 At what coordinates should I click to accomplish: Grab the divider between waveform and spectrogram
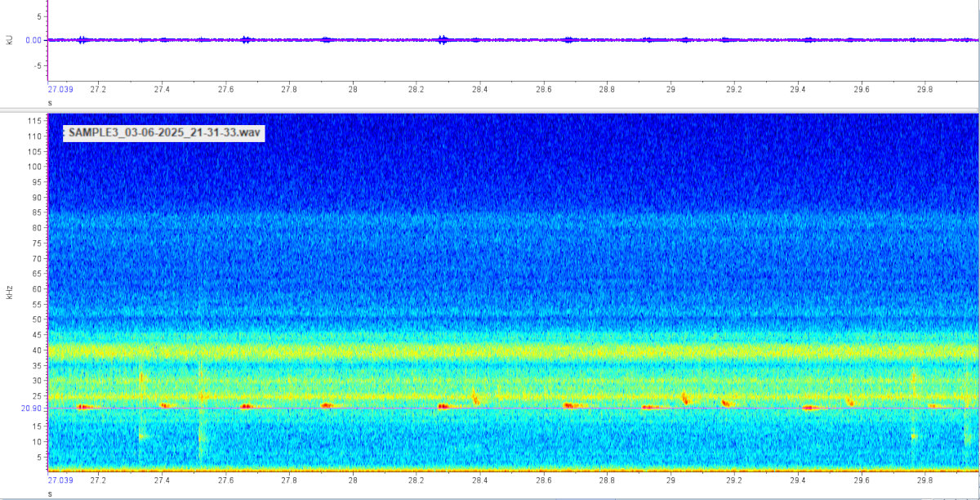(490, 109)
